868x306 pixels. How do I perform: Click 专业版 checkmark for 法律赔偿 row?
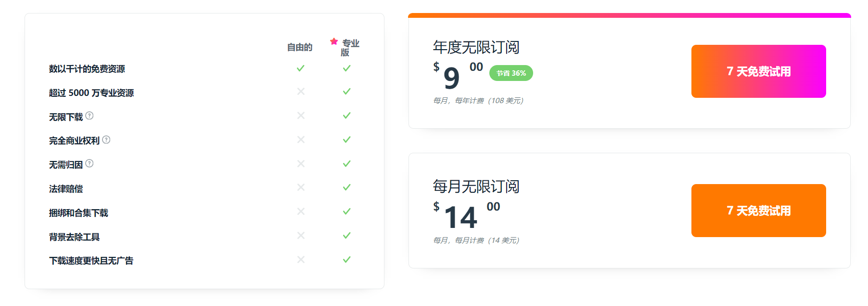[346, 187]
